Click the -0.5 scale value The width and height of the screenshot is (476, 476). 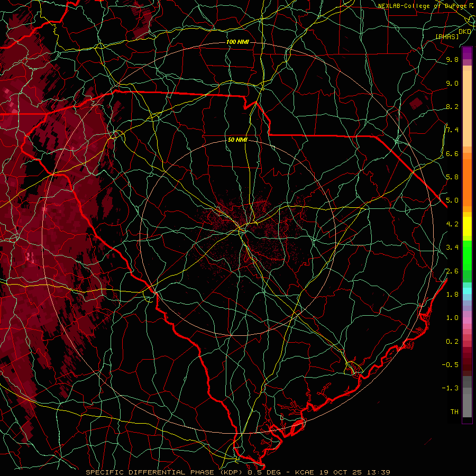click(x=450, y=365)
